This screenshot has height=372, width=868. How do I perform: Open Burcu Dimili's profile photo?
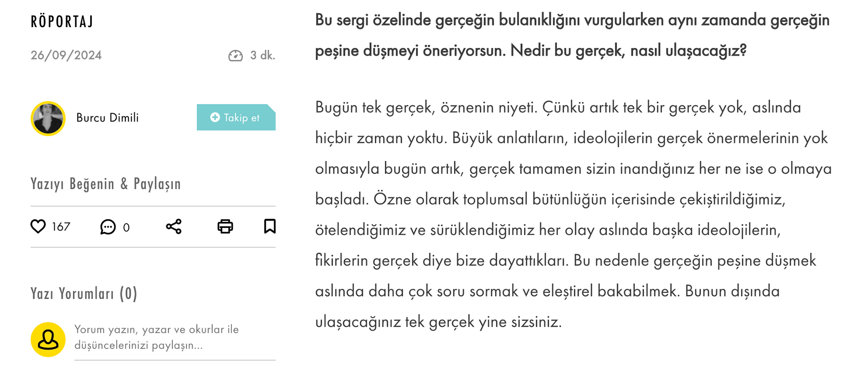point(48,118)
